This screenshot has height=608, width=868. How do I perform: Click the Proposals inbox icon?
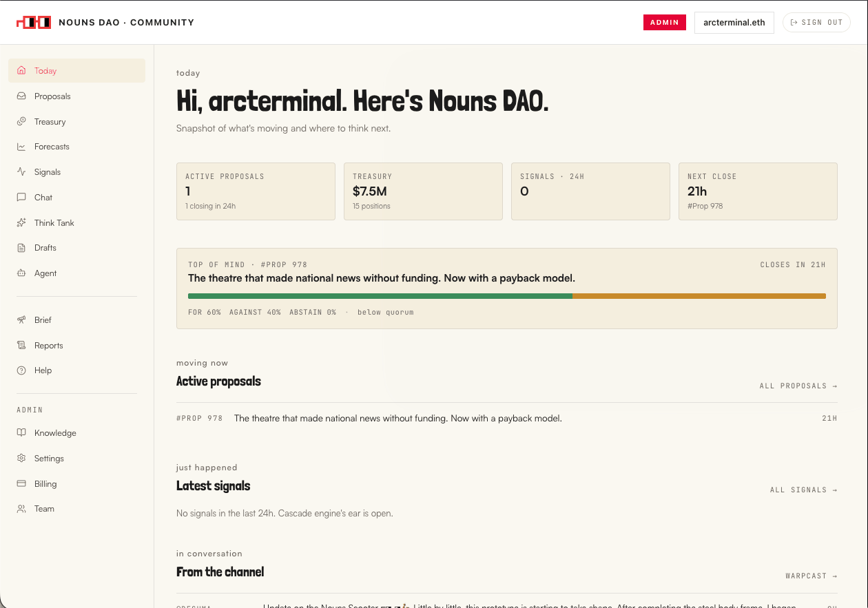pos(21,96)
